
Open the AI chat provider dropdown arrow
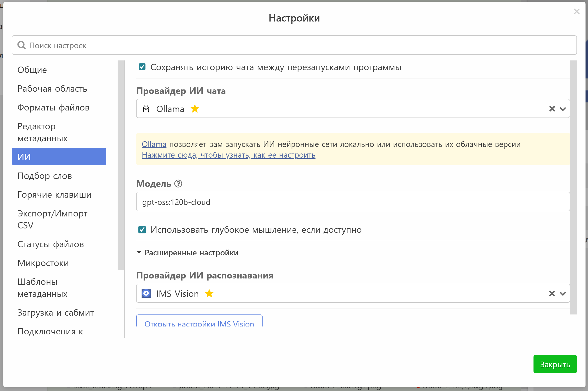pos(563,109)
